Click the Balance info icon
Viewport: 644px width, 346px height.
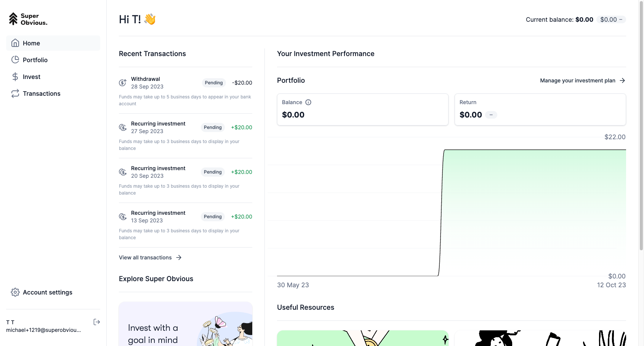pos(308,102)
